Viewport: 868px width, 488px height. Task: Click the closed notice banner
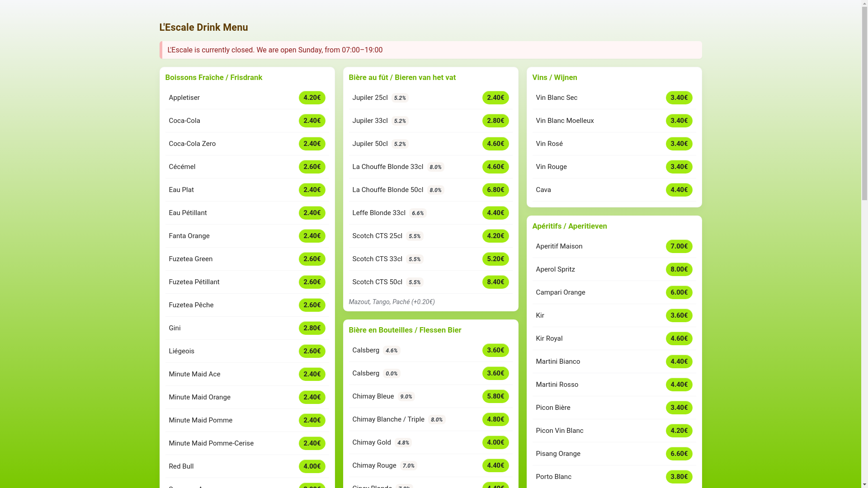point(430,50)
